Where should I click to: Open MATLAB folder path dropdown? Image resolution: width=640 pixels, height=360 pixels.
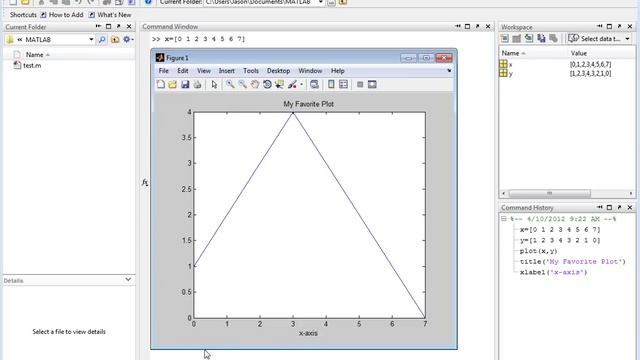click(91, 40)
